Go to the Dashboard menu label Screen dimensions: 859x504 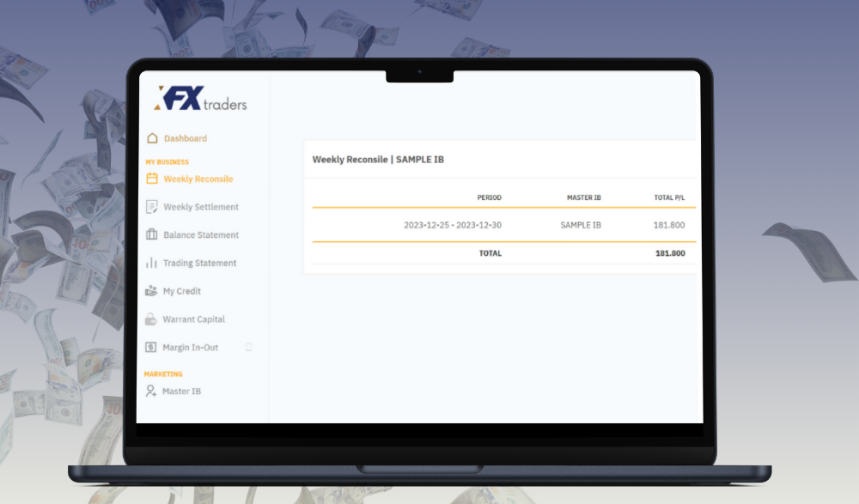point(186,138)
